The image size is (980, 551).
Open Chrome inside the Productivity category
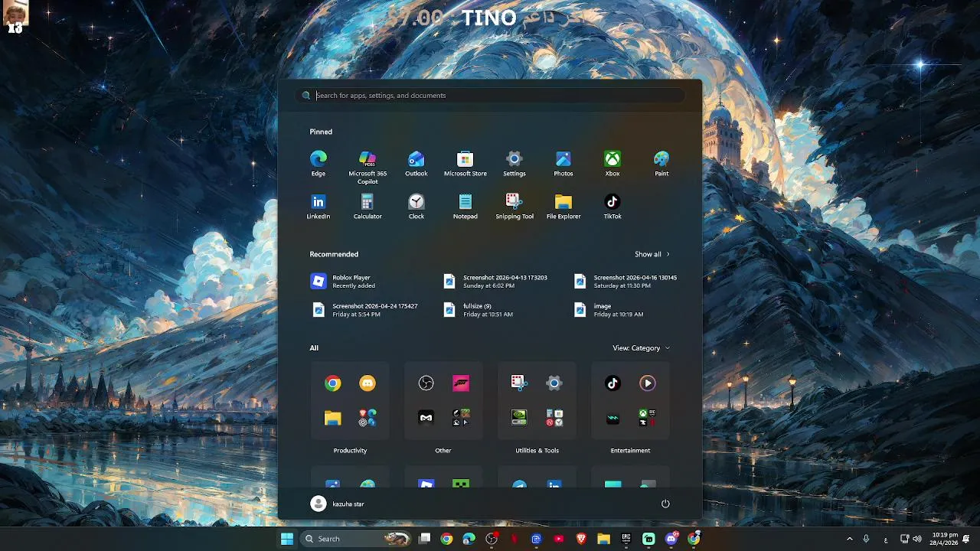[332, 383]
